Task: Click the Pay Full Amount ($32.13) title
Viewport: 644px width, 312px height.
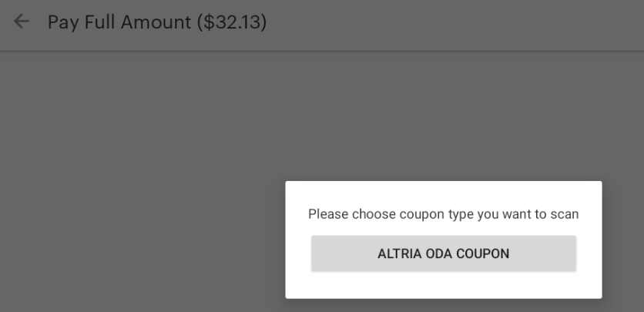Action: coord(157,22)
